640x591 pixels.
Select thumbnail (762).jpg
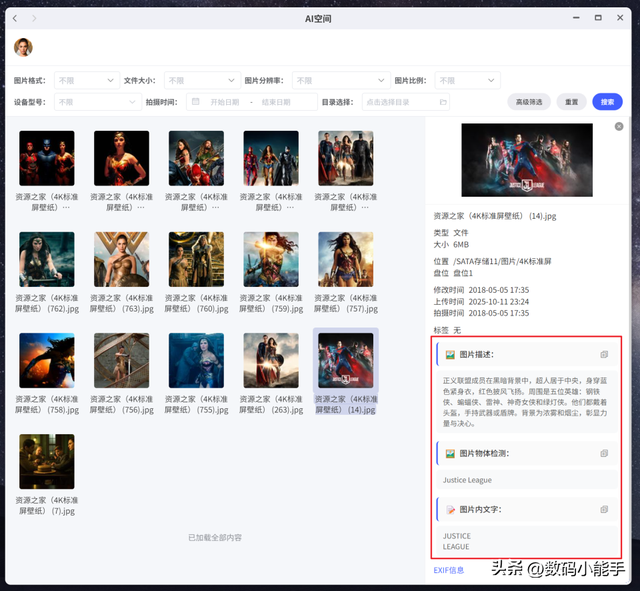tap(47, 259)
